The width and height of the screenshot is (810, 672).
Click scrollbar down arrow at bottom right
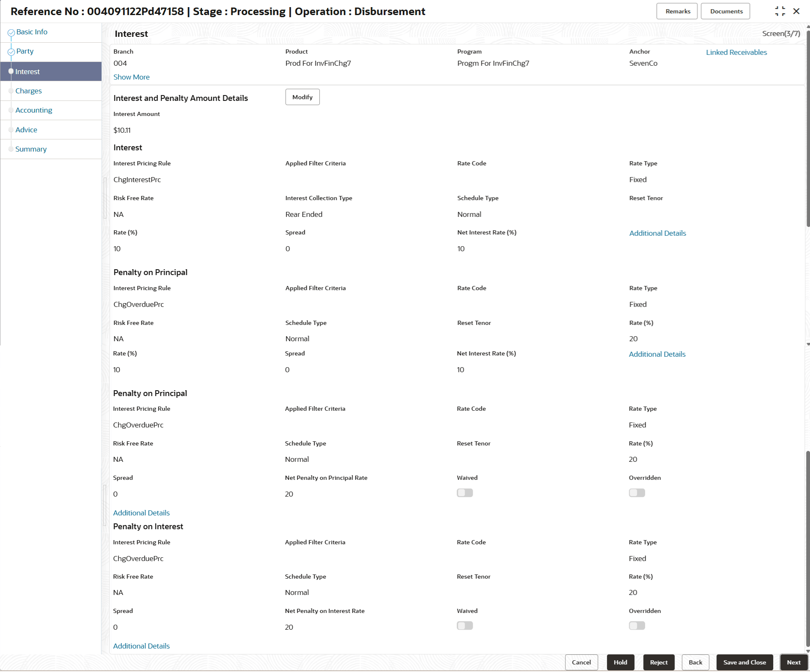[807, 651]
